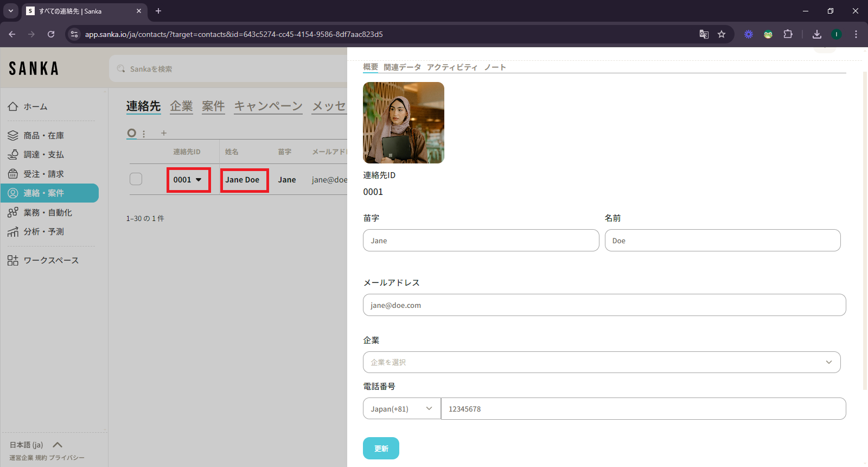Open the 企業 companies link

[181, 106]
